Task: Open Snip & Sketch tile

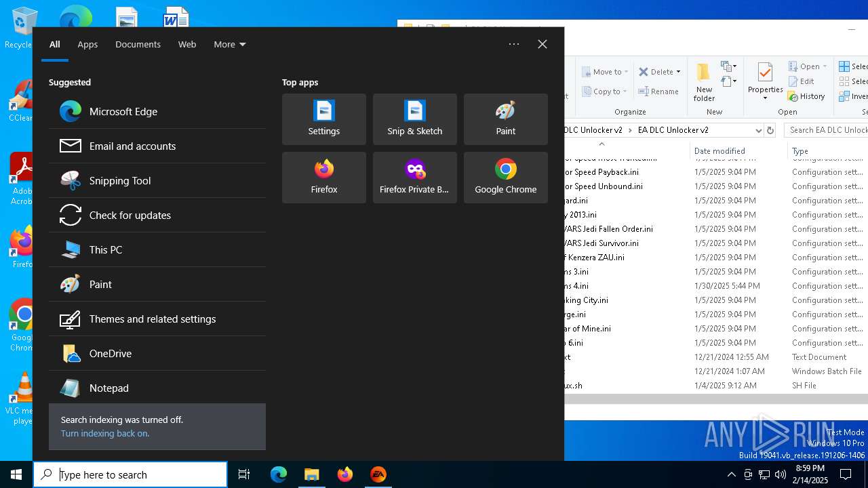Action: [x=415, y=119]
